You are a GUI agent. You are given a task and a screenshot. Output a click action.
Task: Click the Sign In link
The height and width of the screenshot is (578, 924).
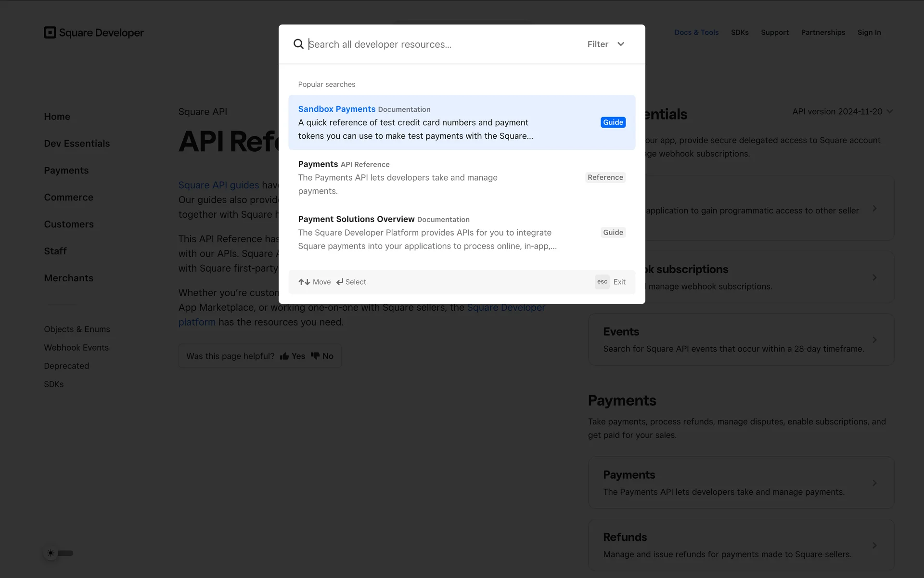click(x=869, y=32)
